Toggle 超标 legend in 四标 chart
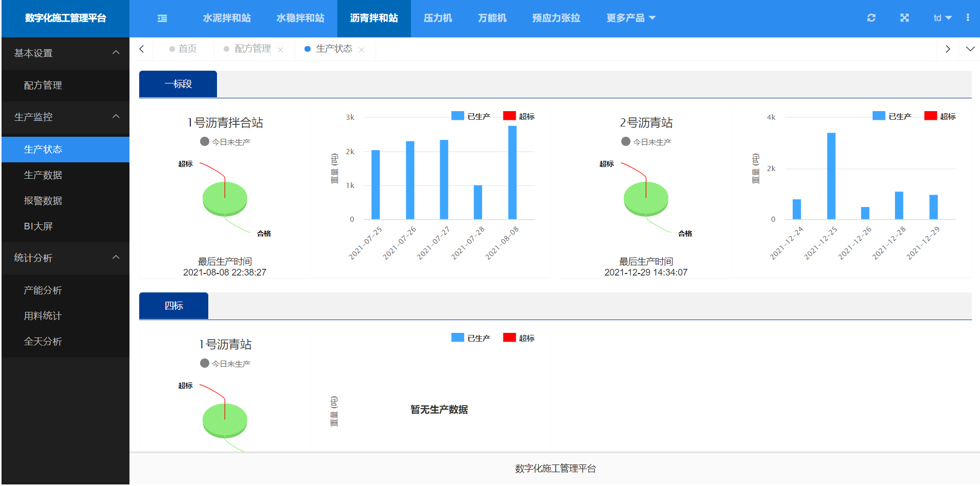The height and width of the screenshot is (486, 980). [519, 338]
